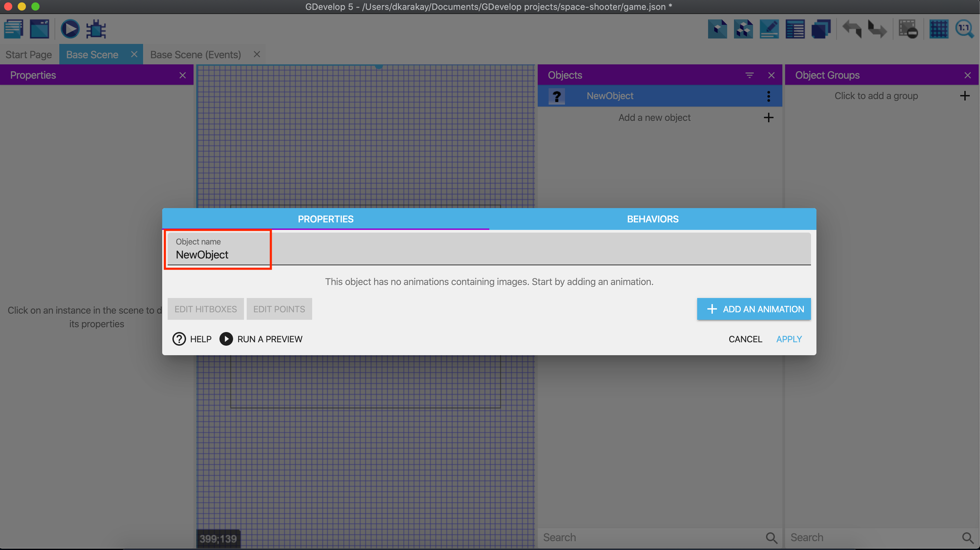The height and width of the screenshot is (550, 980).
Task: Click APPLY in the dialog
Action: pos(788,339)
